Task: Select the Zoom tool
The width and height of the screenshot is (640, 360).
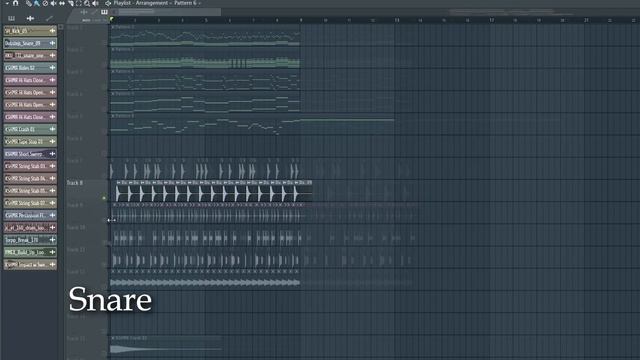Action: 87,3
